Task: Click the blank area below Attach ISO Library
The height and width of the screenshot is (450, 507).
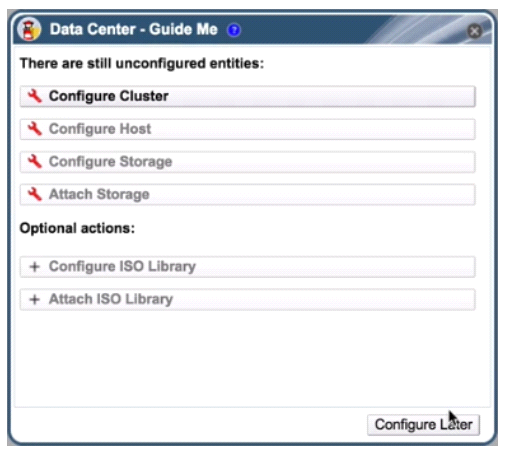Action: (x=252, y=358)
